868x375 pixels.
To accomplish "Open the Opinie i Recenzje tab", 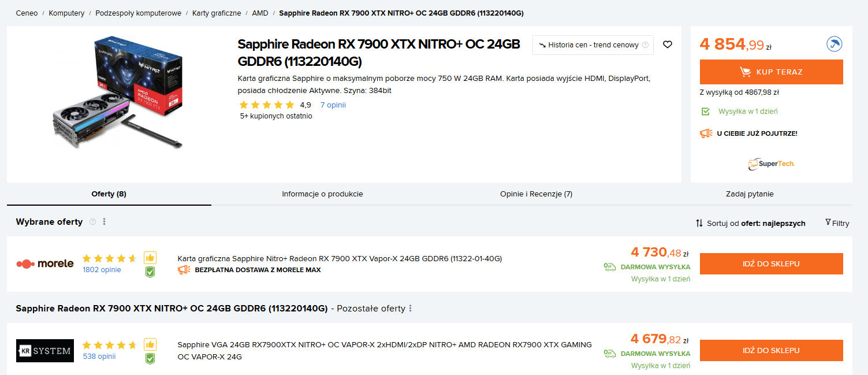I will 536,194.
